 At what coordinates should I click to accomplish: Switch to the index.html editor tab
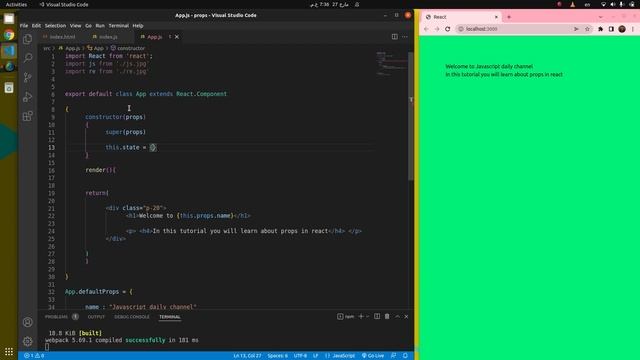pos(62,37)
